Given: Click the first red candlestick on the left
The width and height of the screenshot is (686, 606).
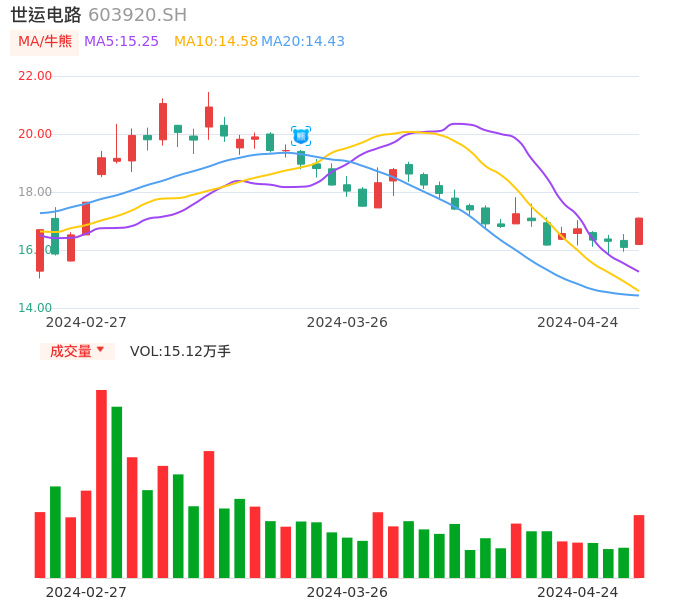Looking at the screenshot, I should pyautogui.click(x=40, y=250).
